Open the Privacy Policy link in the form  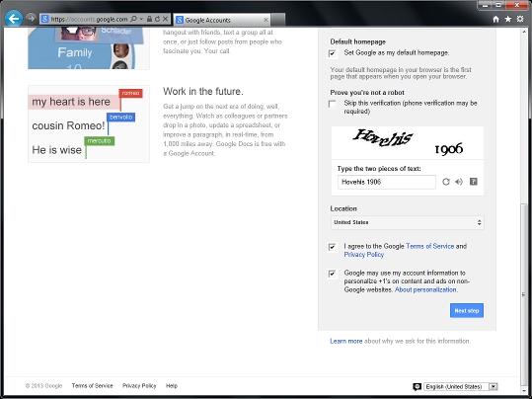363,255
